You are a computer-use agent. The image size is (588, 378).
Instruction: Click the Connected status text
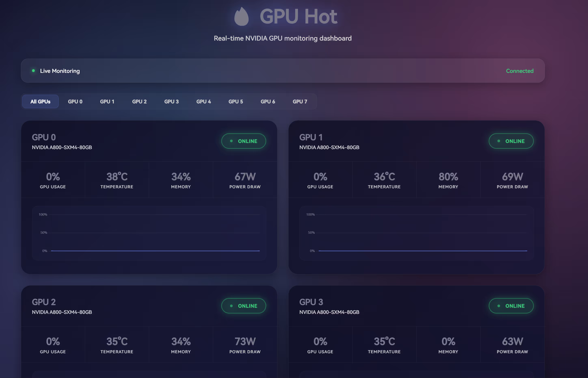click(x=519, y=71)
